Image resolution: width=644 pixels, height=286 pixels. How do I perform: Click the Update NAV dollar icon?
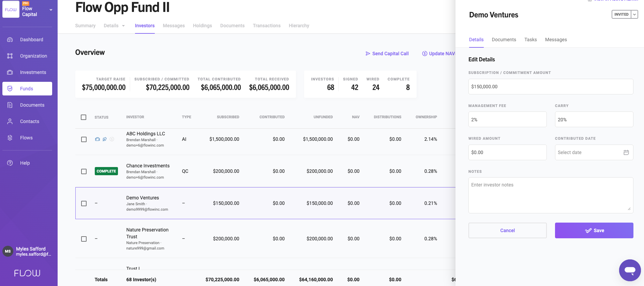tap(425, 54)
